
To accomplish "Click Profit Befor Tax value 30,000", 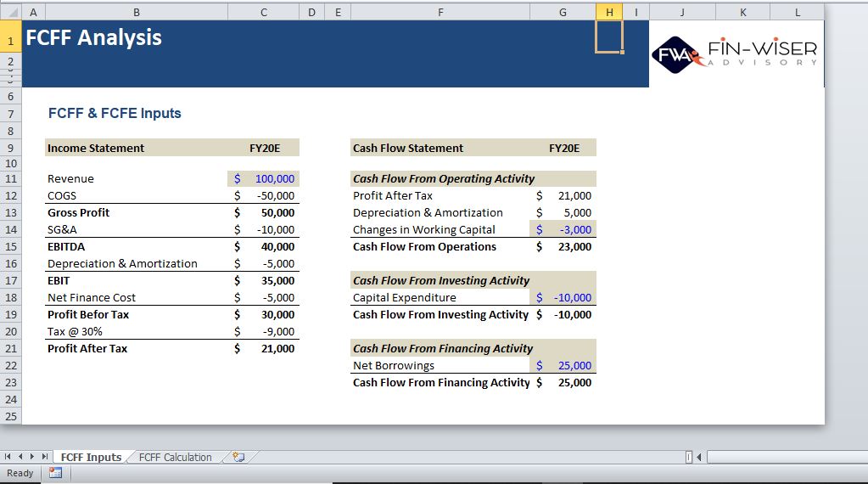I will [x=264, y=314].
